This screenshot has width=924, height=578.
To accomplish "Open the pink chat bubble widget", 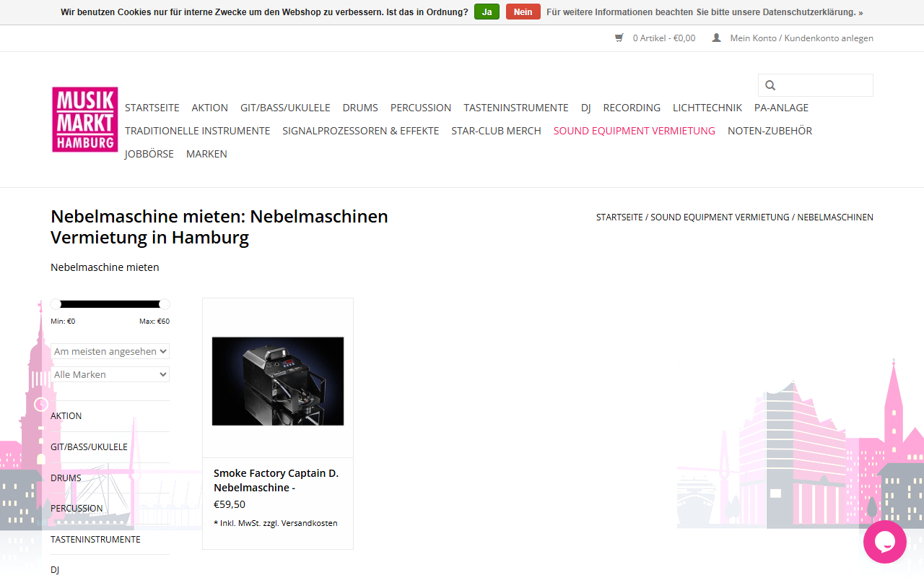I will pos(885,542).
